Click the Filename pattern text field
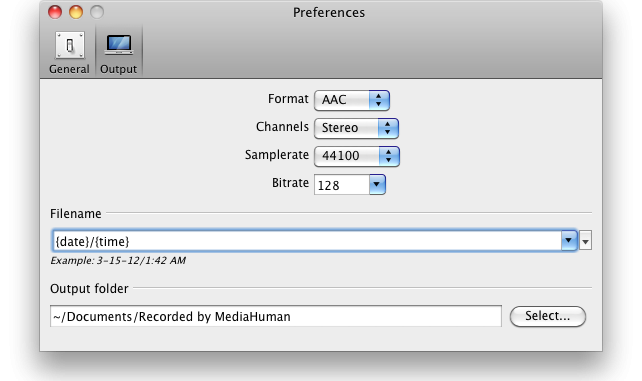 click(x=306, y=241)
